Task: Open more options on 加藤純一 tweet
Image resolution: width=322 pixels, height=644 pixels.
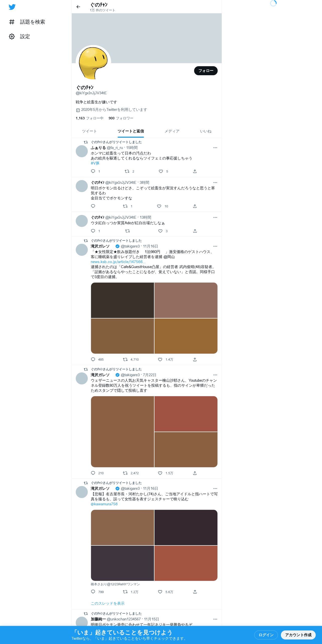Action: (215, 619)
